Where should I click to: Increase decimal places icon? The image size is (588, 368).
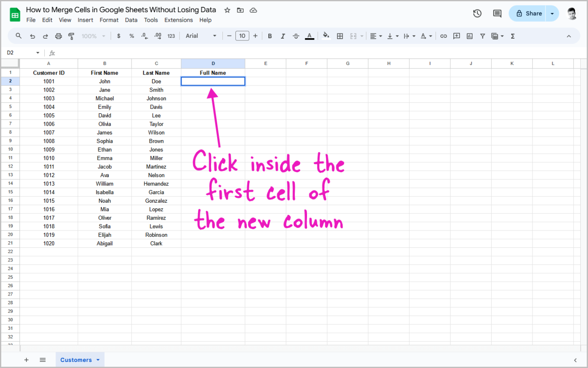coord(158,36)
